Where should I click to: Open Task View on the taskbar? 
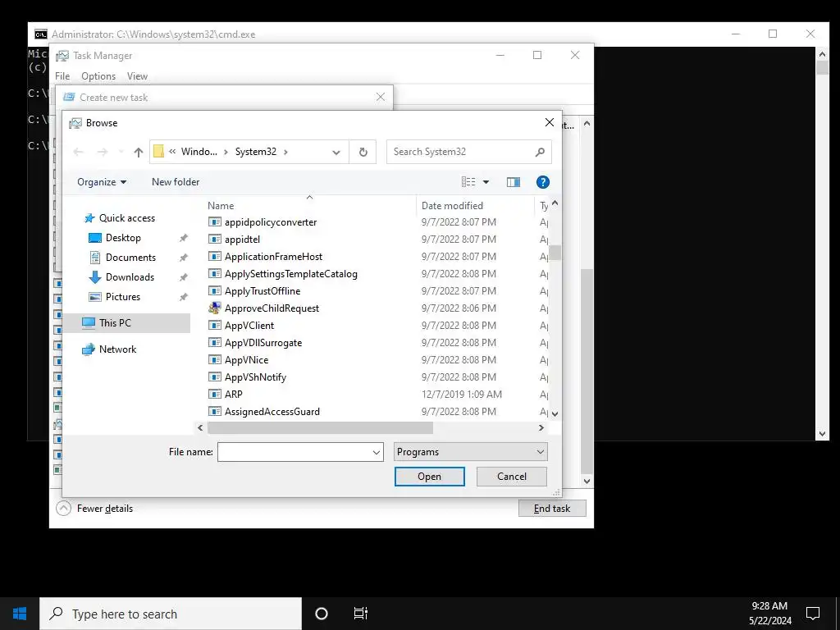point(361,614)
